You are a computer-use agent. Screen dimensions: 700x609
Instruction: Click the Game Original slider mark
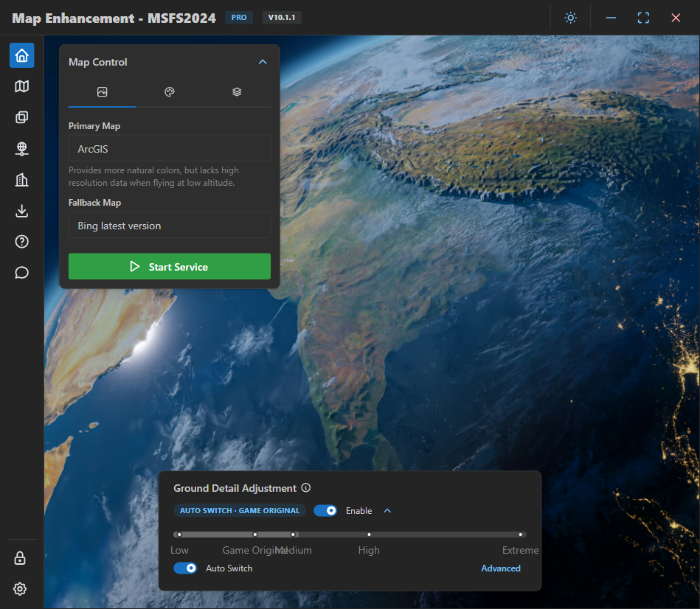click(x=255, y=535)
